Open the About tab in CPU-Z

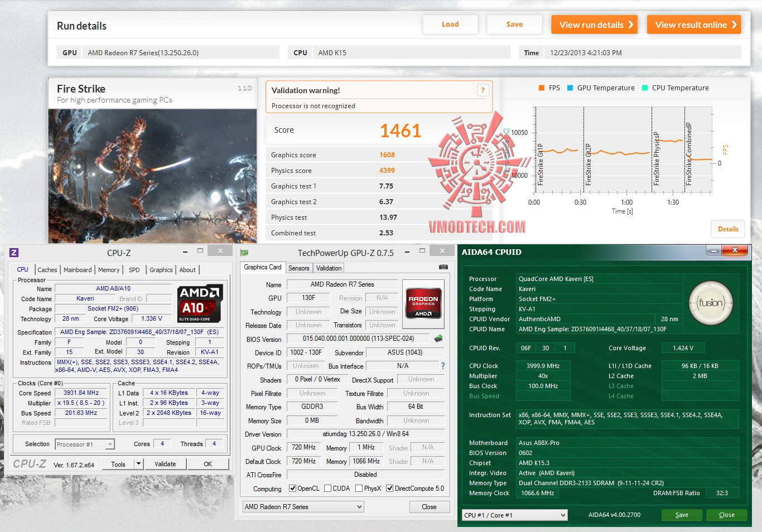(x=187, y=270)
